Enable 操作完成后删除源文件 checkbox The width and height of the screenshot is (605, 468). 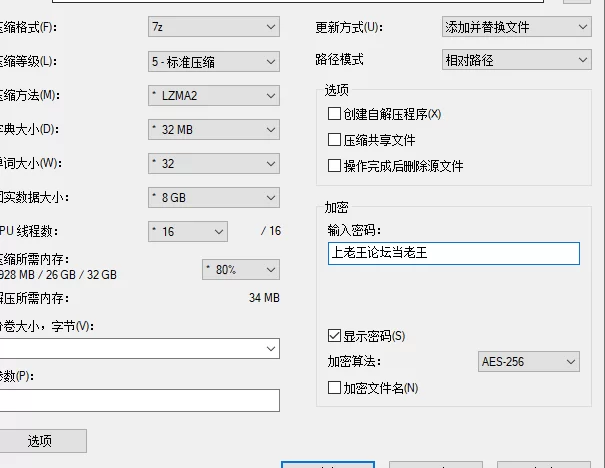[x=334, y=166]
